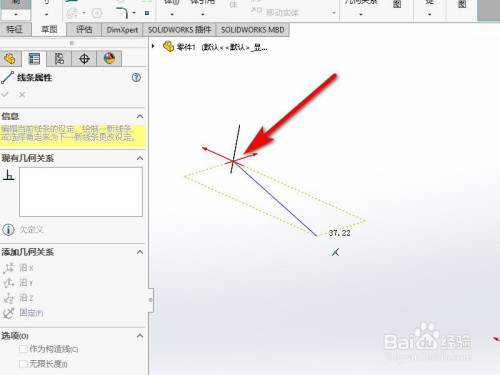Switch to the 草图 tab
The width and height of the screenshot is (500, 375).
pyautogui.click(x=49, y=30)
